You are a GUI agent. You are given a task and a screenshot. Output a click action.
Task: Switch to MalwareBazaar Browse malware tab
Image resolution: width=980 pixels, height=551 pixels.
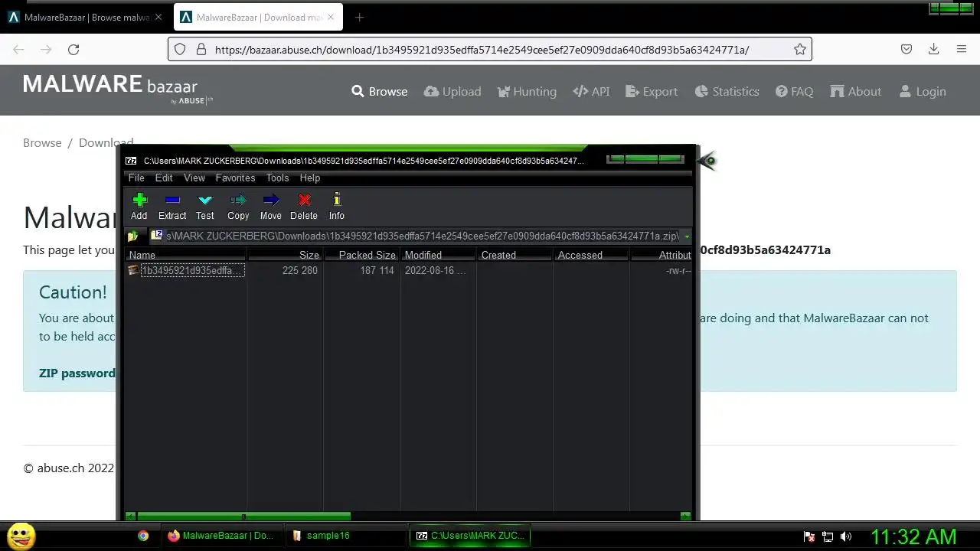coord(86,18)
